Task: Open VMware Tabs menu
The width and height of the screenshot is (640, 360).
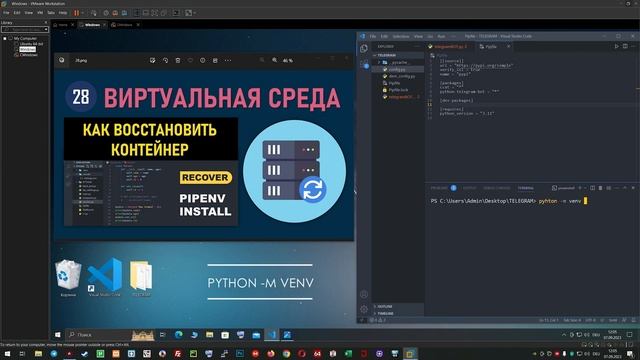Action: tap(51, 13)
